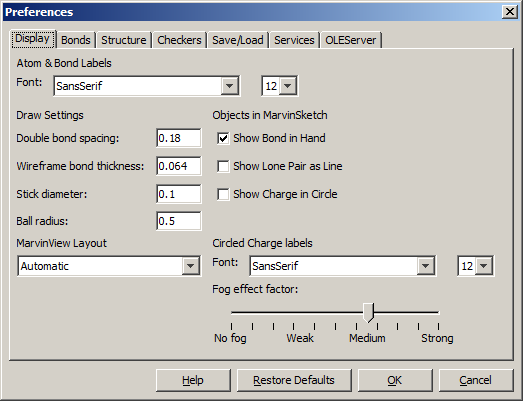Expand Circled Charge labels size dropdown
This screenshot has height=401, width=523.
coord(475,266)
